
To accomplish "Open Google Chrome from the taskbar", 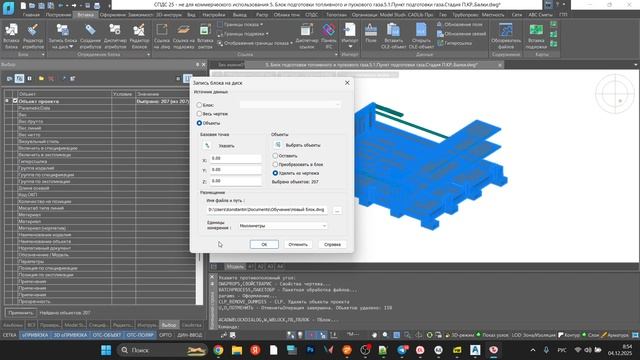I will pos(218,350).
